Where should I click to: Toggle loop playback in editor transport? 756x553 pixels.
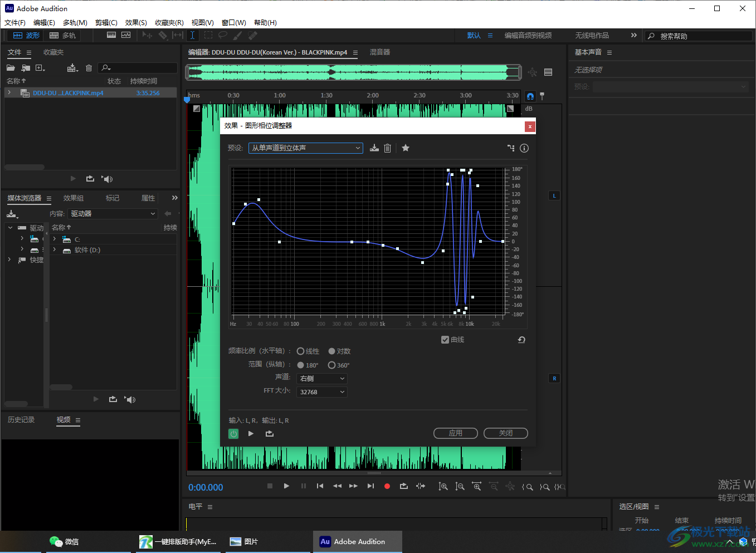click(404, 486)
